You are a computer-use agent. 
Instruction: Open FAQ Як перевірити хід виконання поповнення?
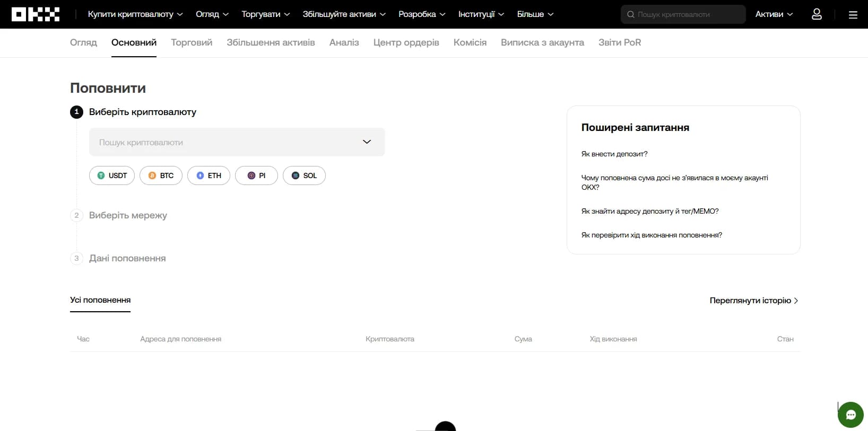pos(652,235)
